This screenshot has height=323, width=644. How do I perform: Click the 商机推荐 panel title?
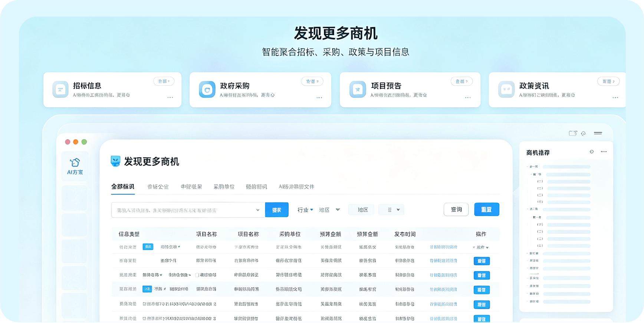(538, 153)
